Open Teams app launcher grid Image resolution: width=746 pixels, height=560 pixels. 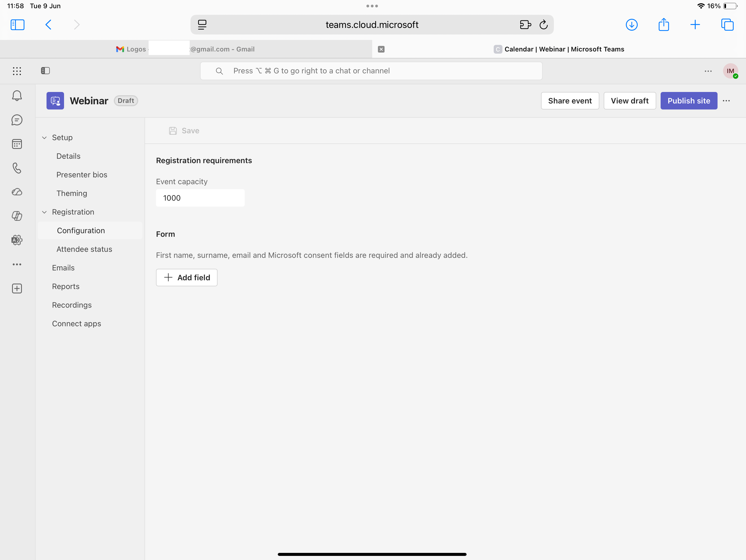pyautogui.click(x=17, y=71)
